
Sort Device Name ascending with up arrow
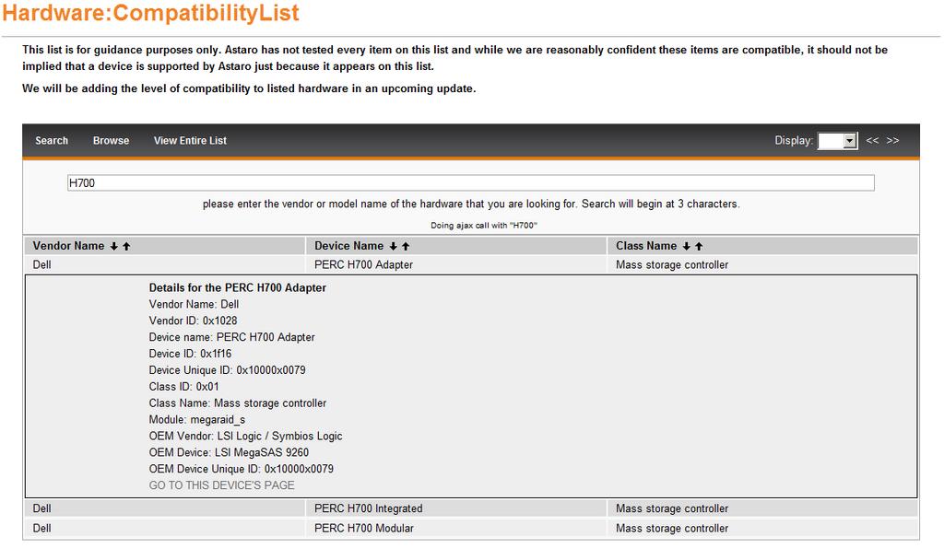click(406, 247)
